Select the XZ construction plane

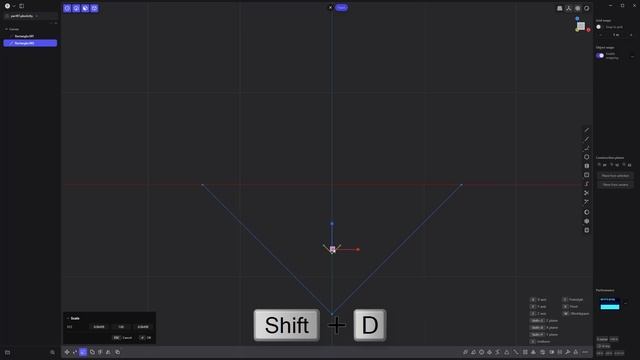pyautogui.click(x=627, y=165)
